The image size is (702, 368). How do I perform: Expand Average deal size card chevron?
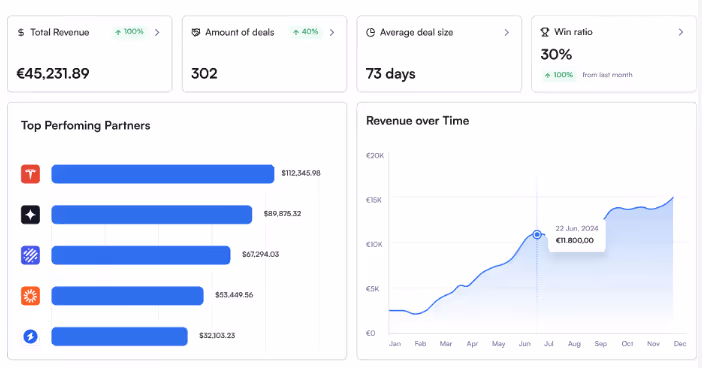(506, 32)
